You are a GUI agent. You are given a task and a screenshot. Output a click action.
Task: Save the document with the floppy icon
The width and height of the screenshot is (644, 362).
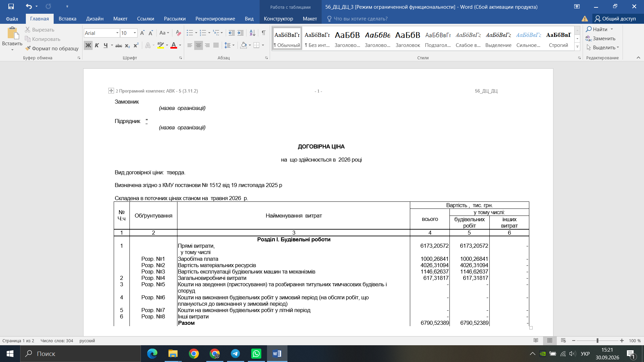click(x=11, y=6)
